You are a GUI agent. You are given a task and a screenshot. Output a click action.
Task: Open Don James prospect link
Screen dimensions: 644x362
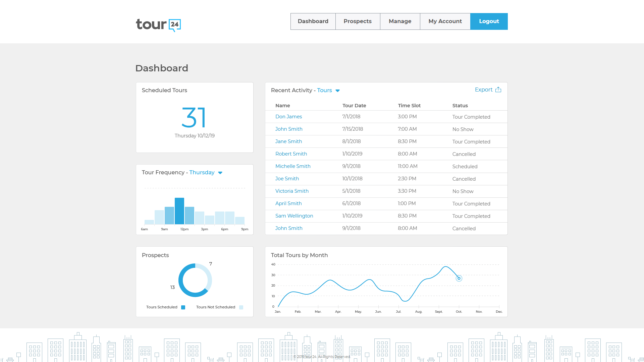(x=288, y=117)
